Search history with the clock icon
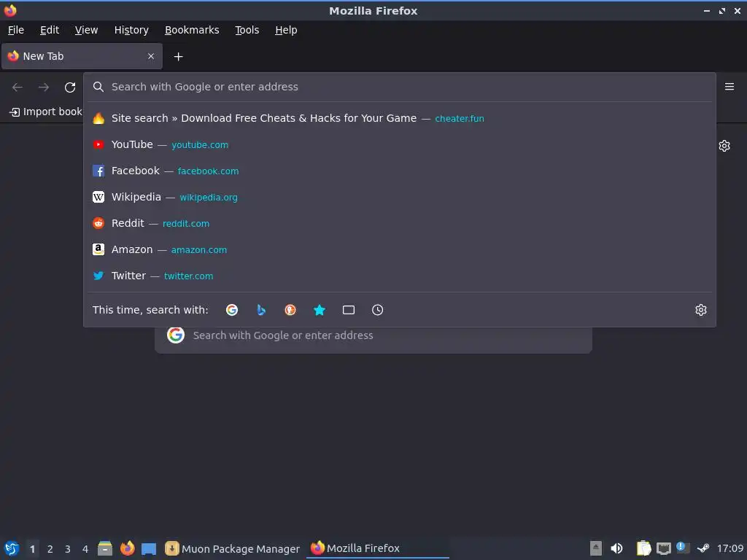Viewport: 747px width, 560px height. click(x=377, y=310)
